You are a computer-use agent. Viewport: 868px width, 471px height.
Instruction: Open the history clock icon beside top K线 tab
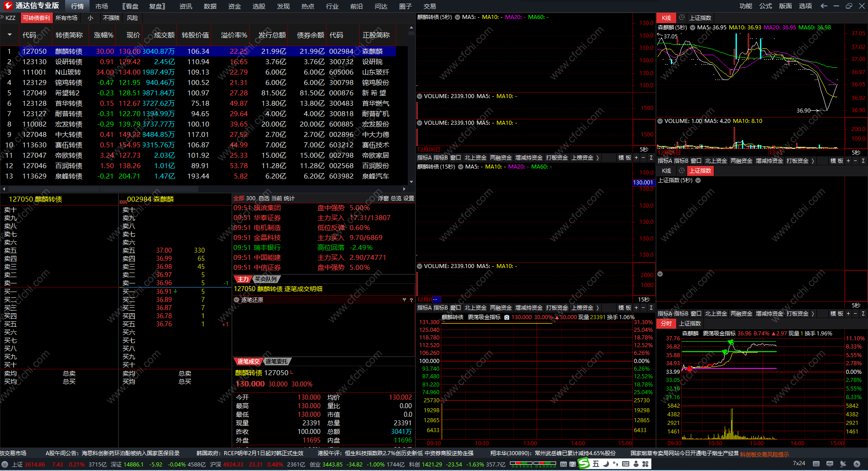point(682,18)
